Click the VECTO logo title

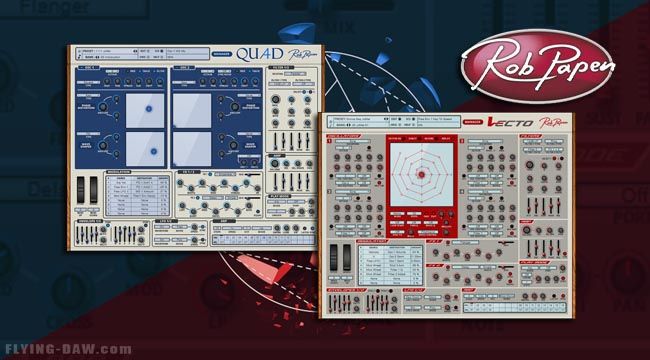pyautogui.click(x=510, y=122)
